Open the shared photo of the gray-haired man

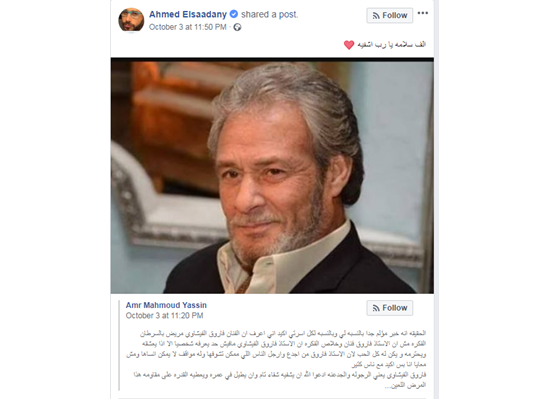(x=272, y=175)
